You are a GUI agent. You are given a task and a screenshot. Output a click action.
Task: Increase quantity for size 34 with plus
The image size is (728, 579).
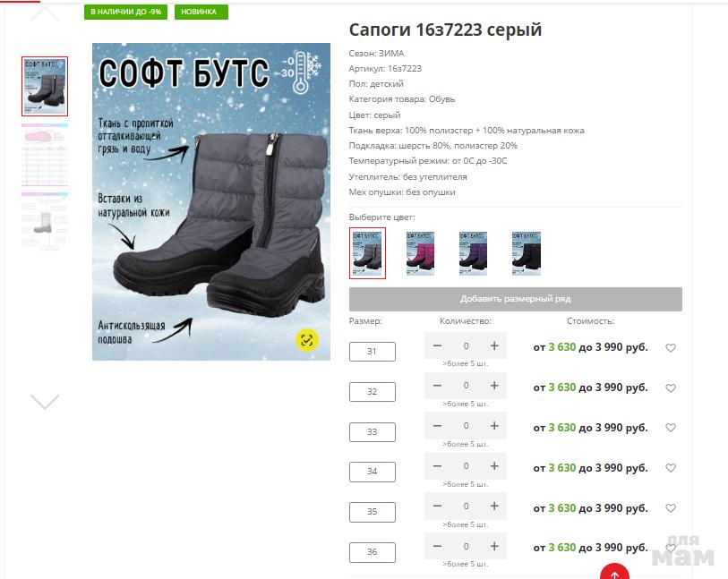pos(494,466)
